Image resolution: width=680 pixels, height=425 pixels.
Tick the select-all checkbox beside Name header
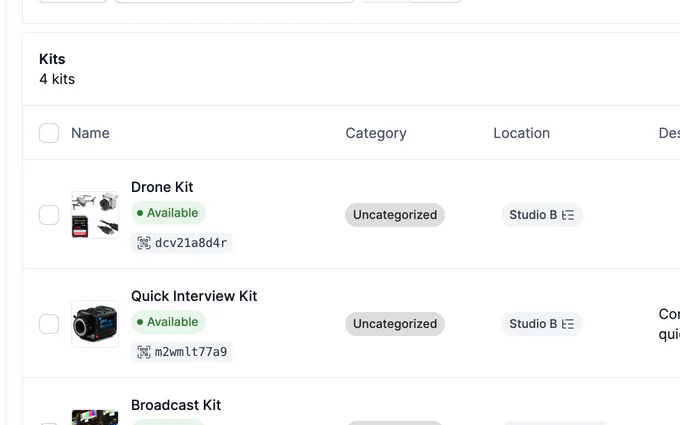[x=49, y=133]
